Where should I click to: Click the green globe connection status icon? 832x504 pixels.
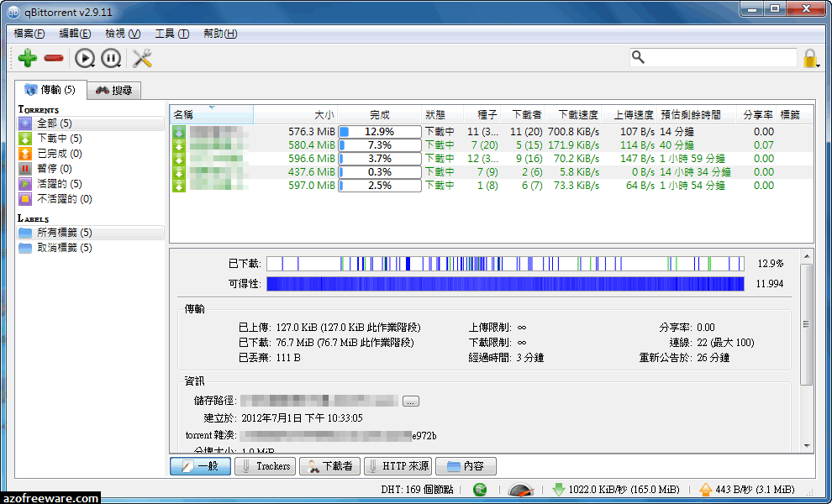coord(480,489)
